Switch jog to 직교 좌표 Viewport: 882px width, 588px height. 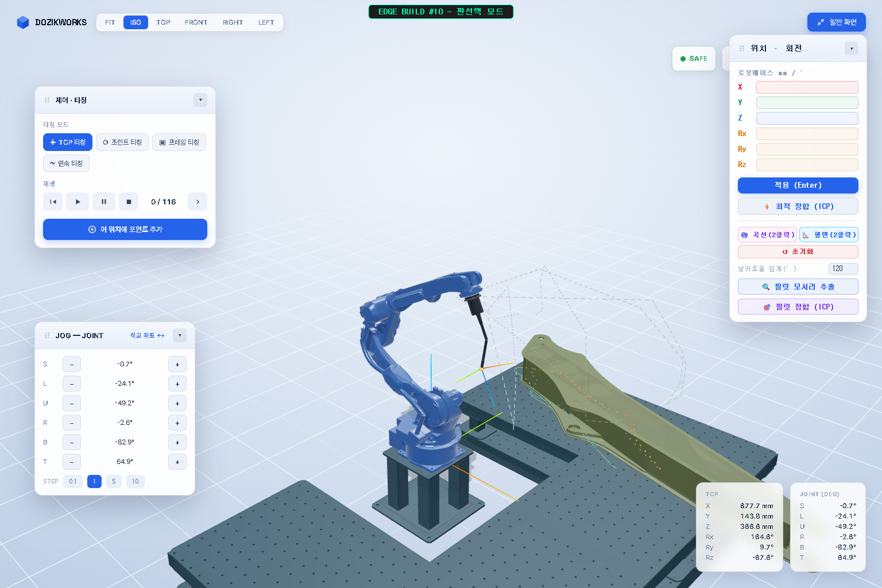[x=147, y=335]
